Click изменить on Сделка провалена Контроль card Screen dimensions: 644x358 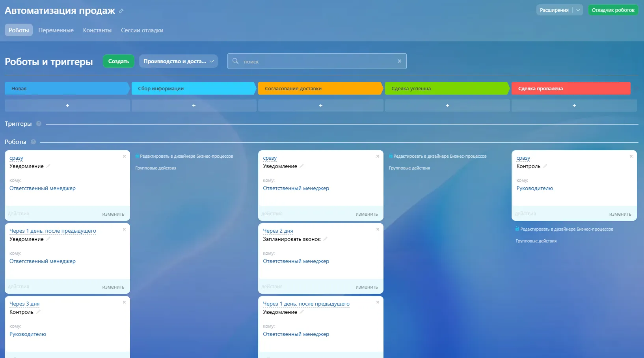click(620, 214)
